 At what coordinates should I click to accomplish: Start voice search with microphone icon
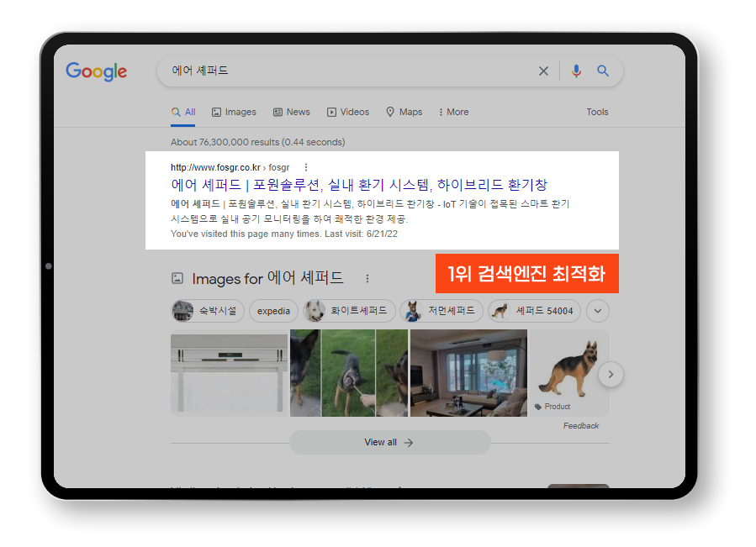[x=576, y=71]
